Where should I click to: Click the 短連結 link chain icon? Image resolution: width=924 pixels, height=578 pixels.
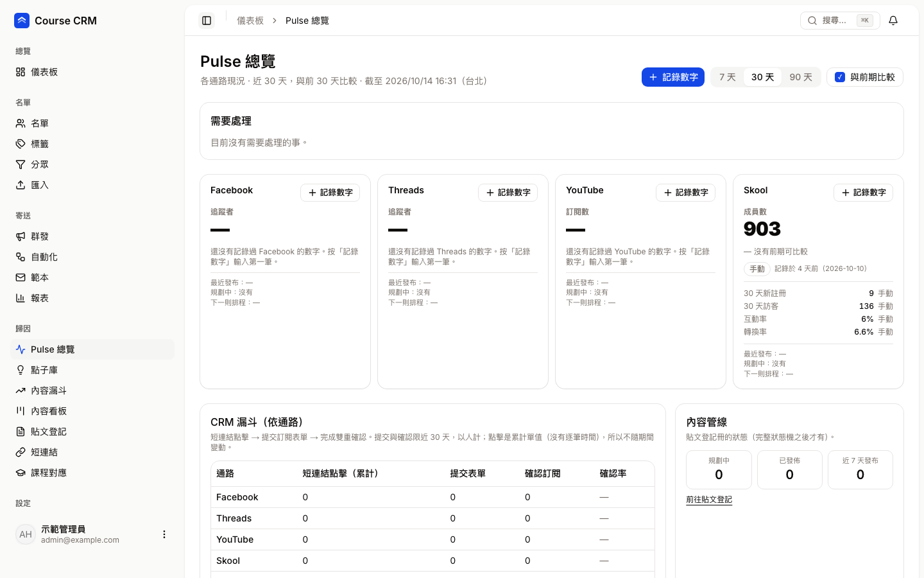click(21, 452)
